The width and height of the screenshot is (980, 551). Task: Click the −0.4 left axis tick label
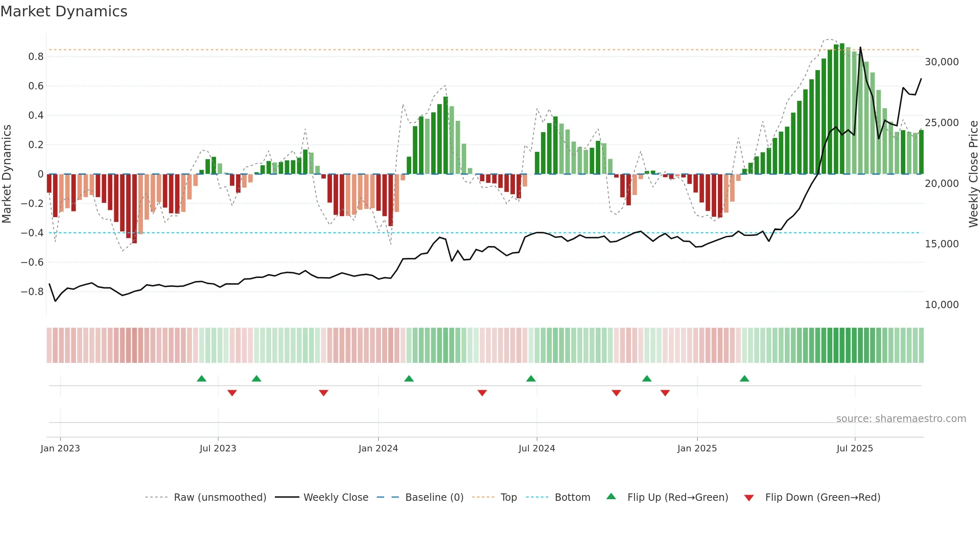[32, 233]
